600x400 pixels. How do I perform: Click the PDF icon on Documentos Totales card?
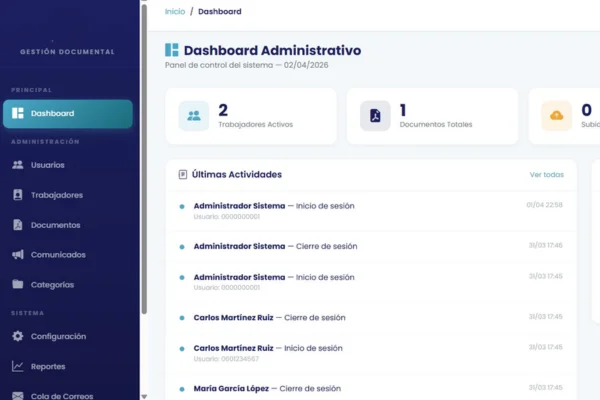pyautogui.click(x=375, y=116)
